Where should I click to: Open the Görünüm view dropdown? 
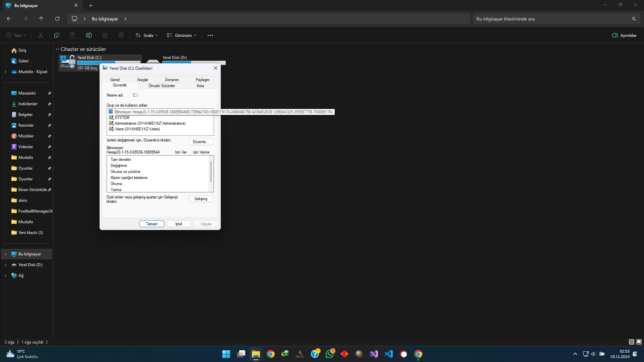coord(181,35)
